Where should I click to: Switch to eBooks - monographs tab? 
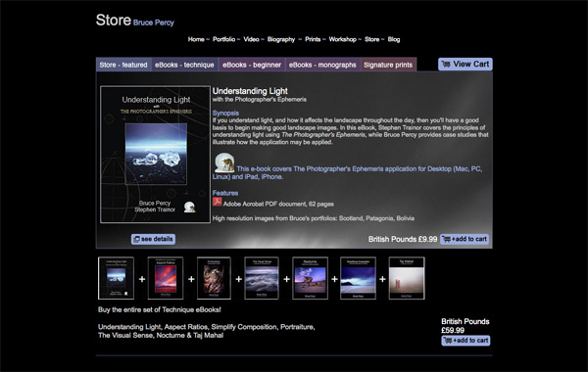click(x=322, y=65)
